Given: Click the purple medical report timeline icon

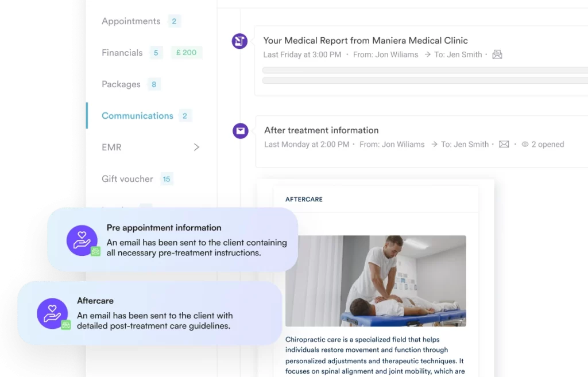Looking at the screenshot, I should tap(239, 41).
